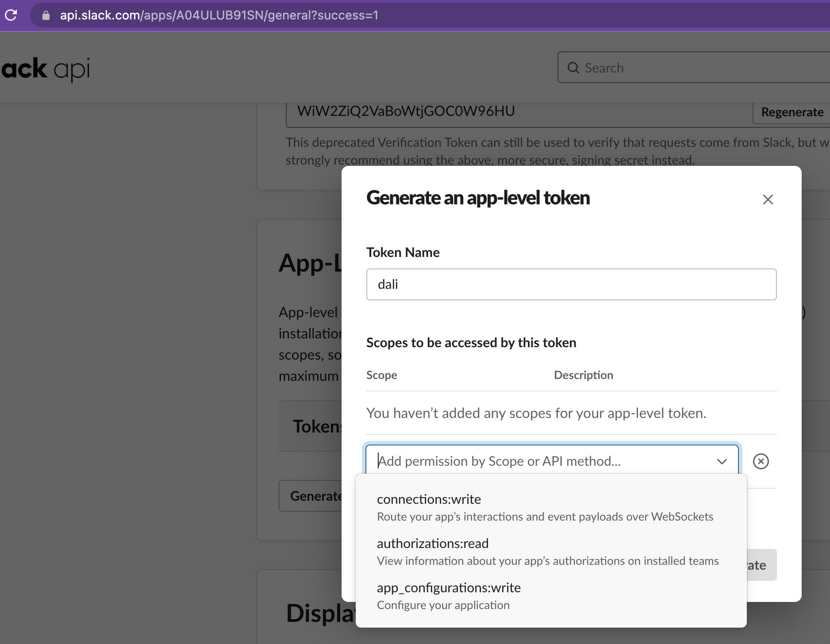
Task: Click the deprecated Verification Token notice text
Action: pos(557,151)
